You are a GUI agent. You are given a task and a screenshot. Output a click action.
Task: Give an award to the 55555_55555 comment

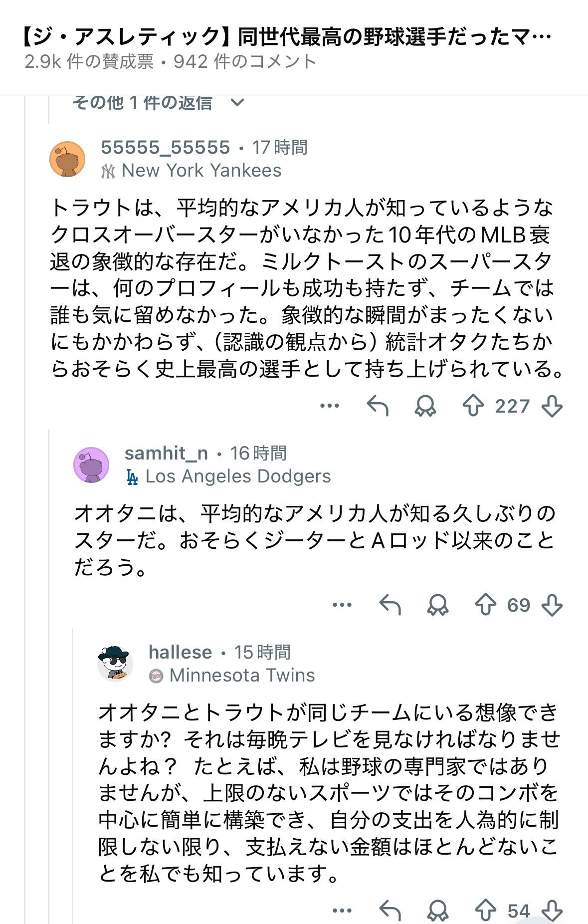425,406
